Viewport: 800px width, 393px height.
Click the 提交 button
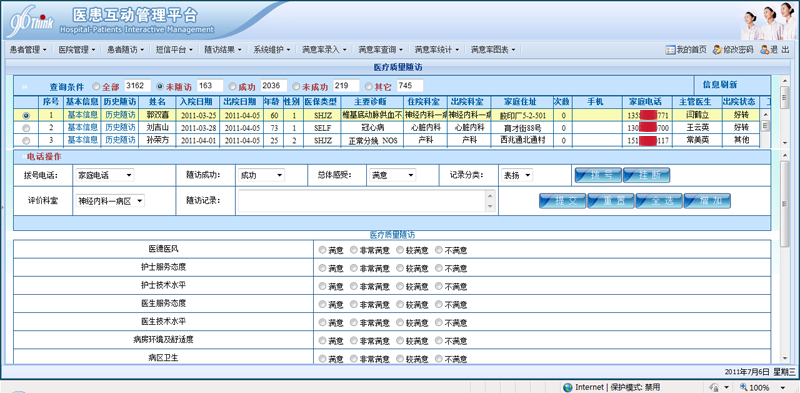[x=562, y=201]
